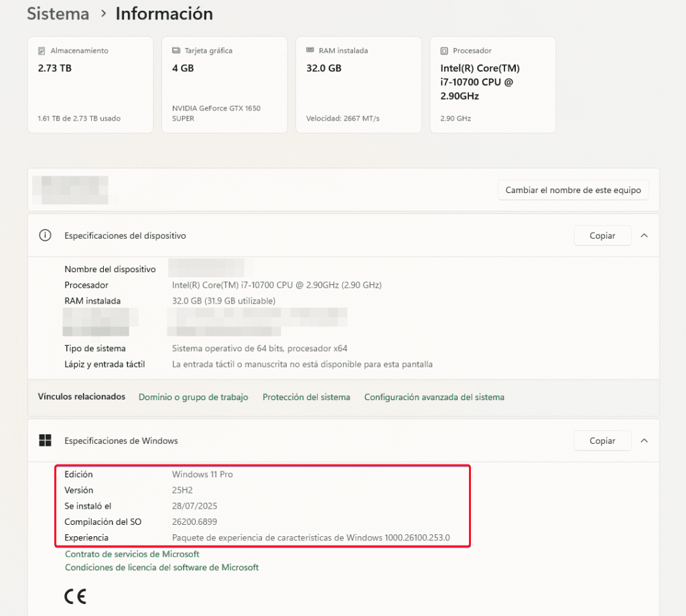Open the Dominio o grupo de trabajo link
686x616 pixels.
[193, 397]
